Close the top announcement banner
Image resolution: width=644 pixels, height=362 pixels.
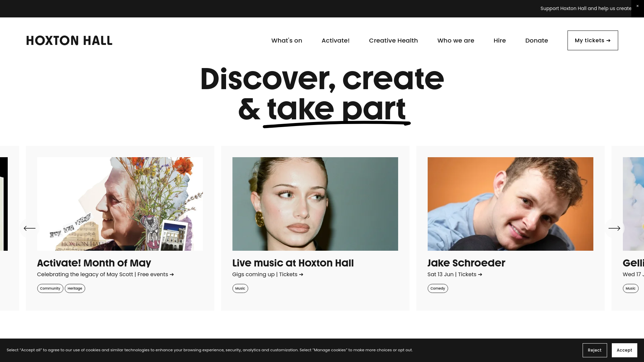pyautogui.click(x=637, y=6)
